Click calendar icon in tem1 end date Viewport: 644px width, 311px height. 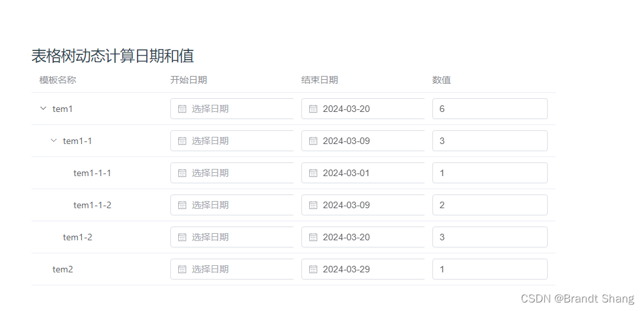click(313, 109)
